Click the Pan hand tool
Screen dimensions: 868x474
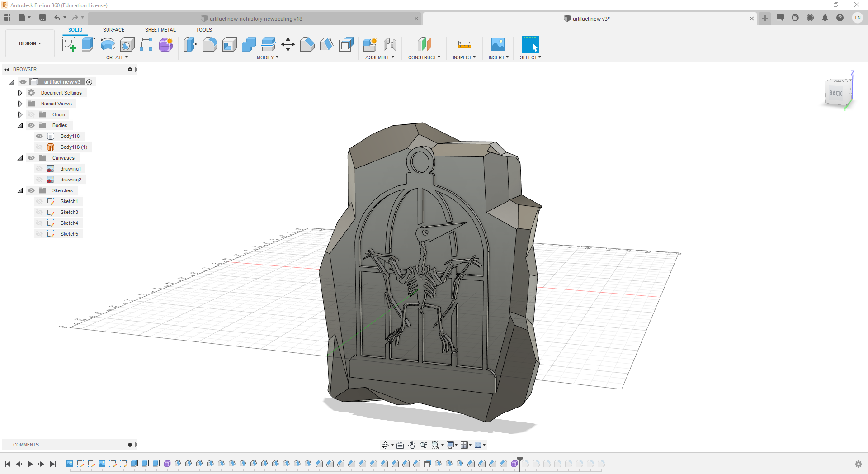(x=412, y=445)
